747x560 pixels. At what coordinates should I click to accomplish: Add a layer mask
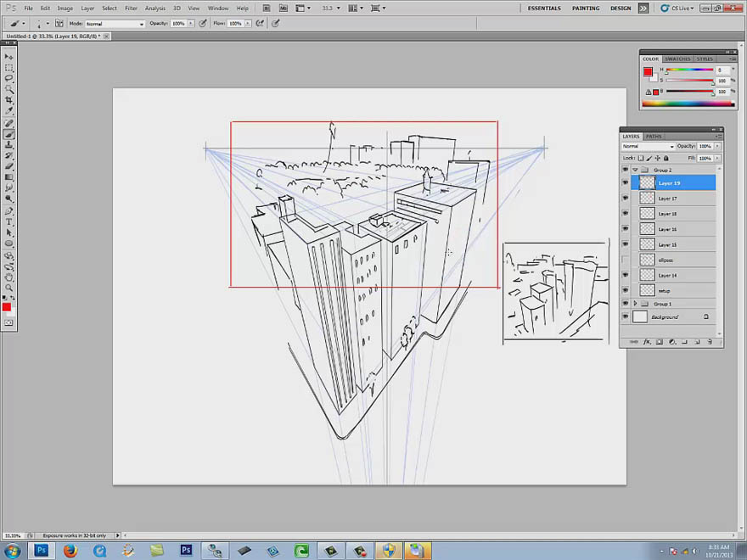coord(660,342)
